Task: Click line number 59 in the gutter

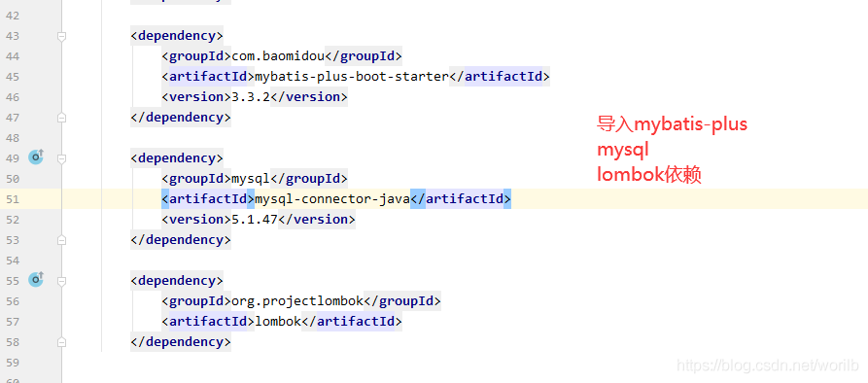Action: [x=13, y=363]
